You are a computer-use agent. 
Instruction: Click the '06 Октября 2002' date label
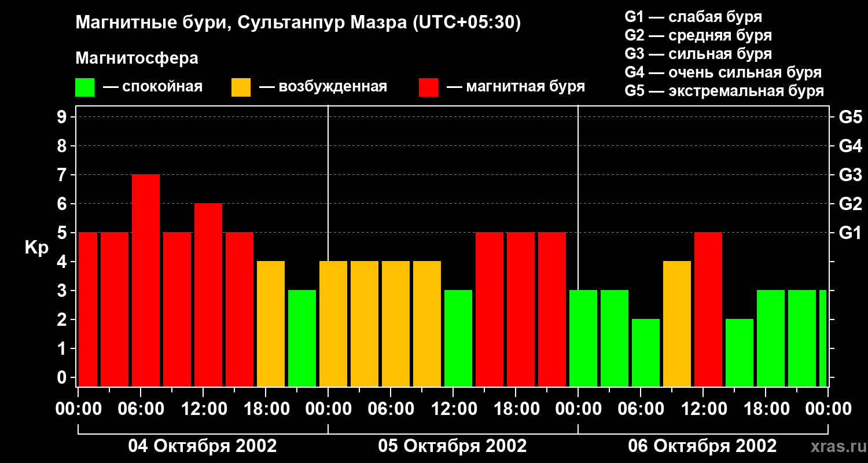pos(703,446)
